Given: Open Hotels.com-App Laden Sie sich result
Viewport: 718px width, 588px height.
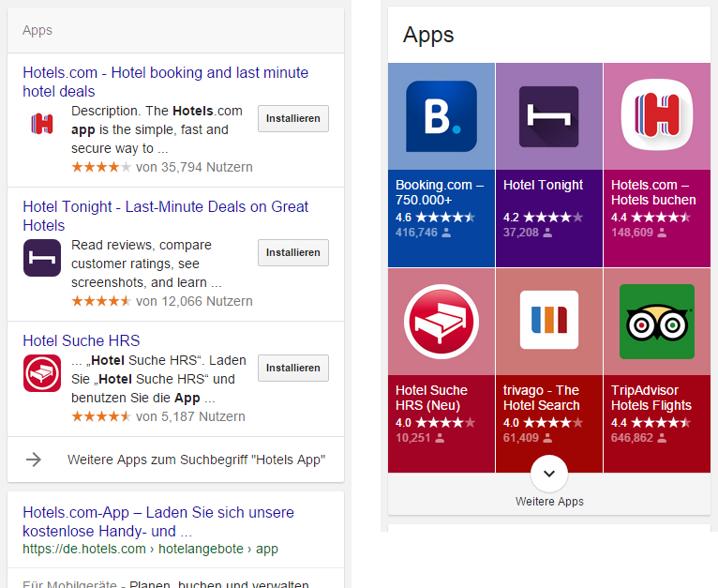Looking at the screenshot, I should point(158,521).
